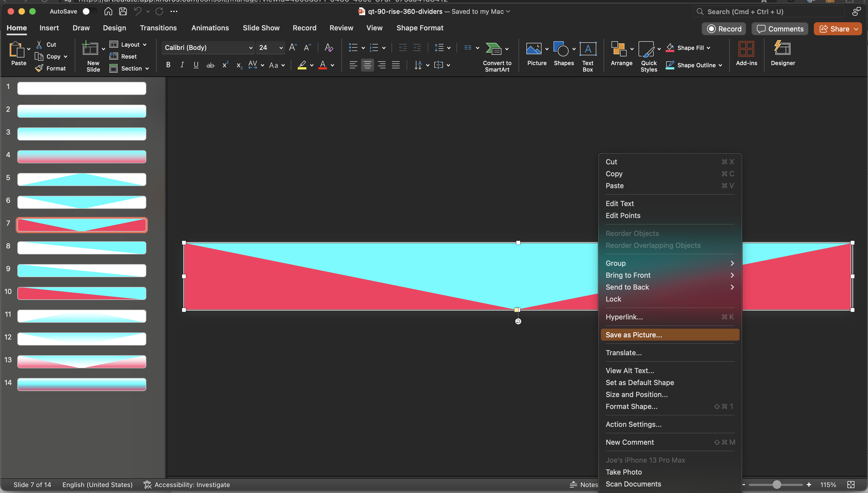
Task: Open the Comments button
Action: pyautogui.click(x=780, y=29)
